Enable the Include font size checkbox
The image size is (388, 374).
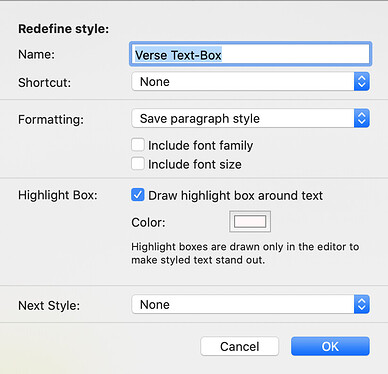click(138, 164)
